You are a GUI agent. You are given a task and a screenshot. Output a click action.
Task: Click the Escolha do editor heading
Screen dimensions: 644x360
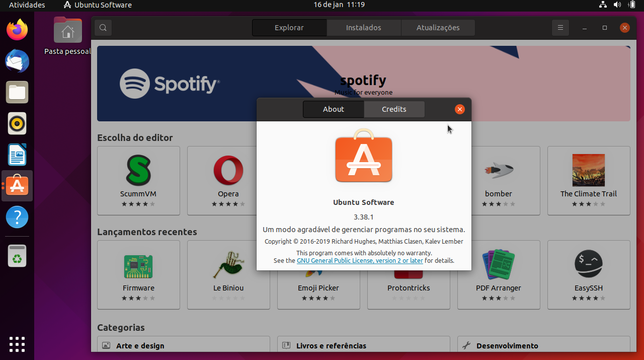(135, 138)
